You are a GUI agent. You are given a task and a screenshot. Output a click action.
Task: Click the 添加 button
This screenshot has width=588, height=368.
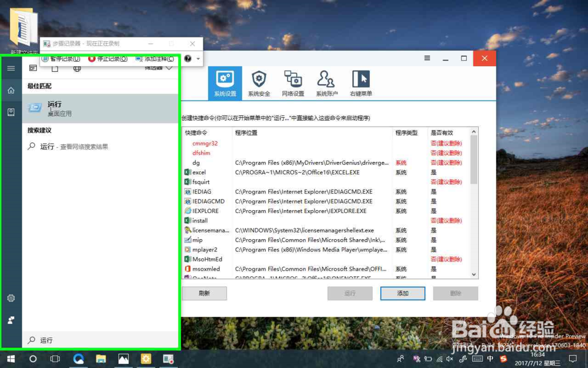(403, 293)
